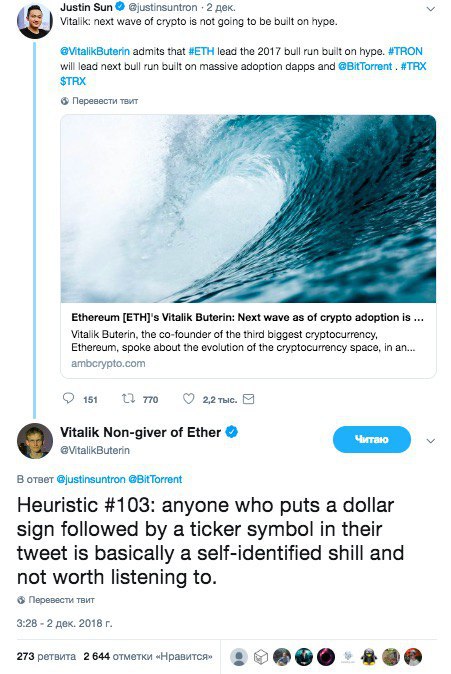Click the penguin avatar among likers

[369, 657]
